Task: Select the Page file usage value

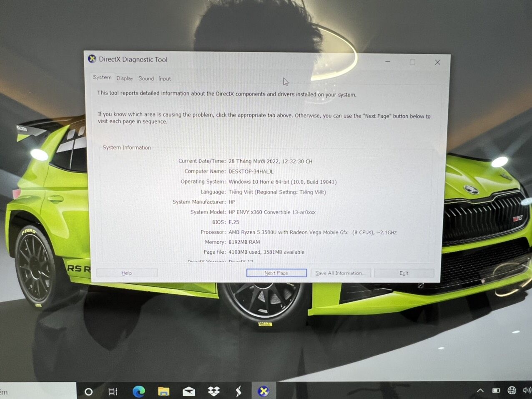Action: (266, 252)
